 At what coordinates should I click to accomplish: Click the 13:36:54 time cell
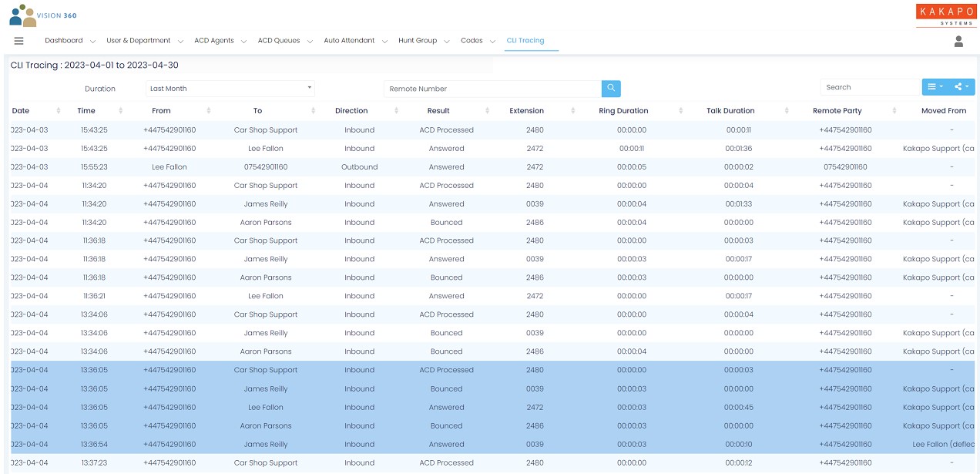[93, 445]
